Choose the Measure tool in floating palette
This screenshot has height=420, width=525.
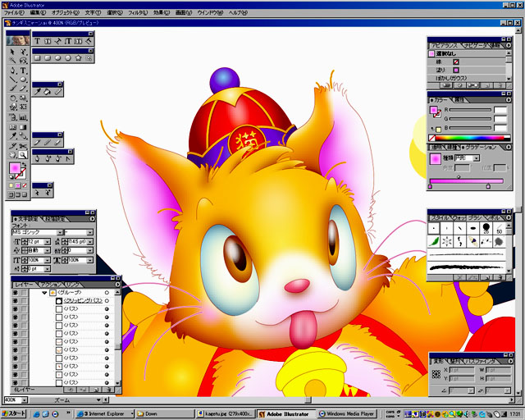click(58, 91)
